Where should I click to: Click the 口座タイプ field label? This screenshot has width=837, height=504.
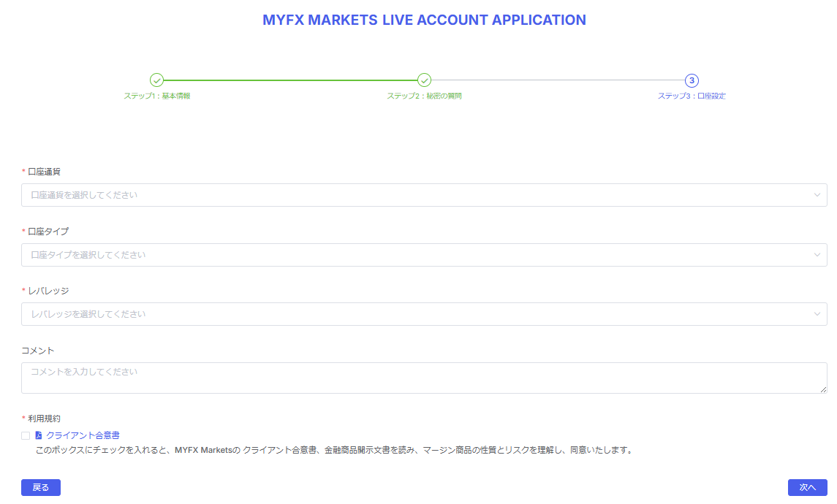click(x=48, y=232)
